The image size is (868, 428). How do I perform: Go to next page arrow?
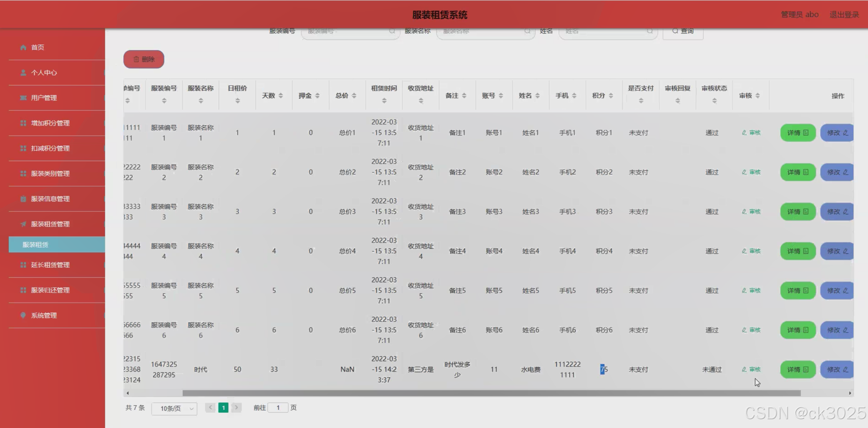(x=236, y=408)
